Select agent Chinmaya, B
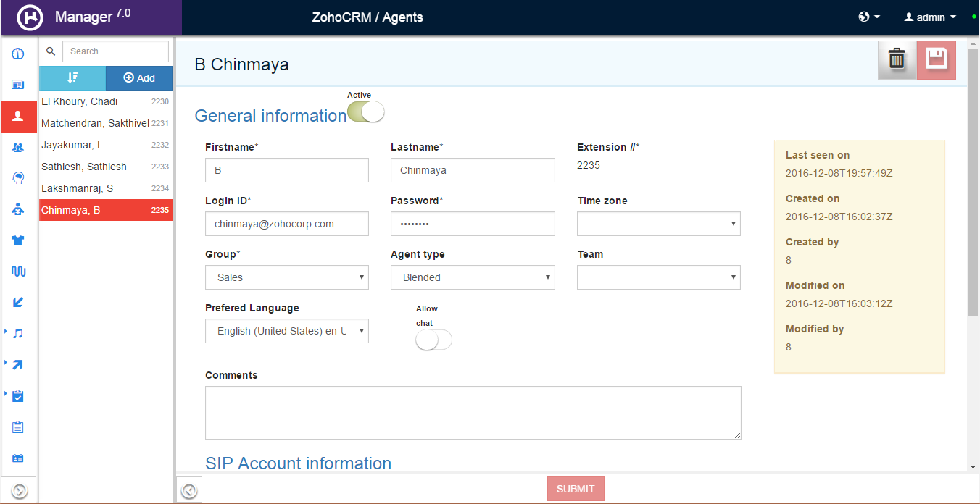Screen dimensions: 980x504 point(106,210)
